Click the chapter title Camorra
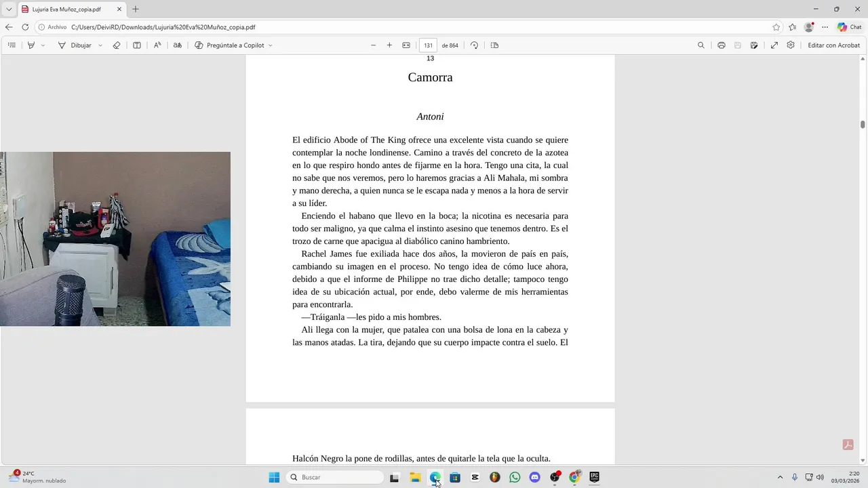The width and height of the screenshot is (868, 488). click(430, 77)
